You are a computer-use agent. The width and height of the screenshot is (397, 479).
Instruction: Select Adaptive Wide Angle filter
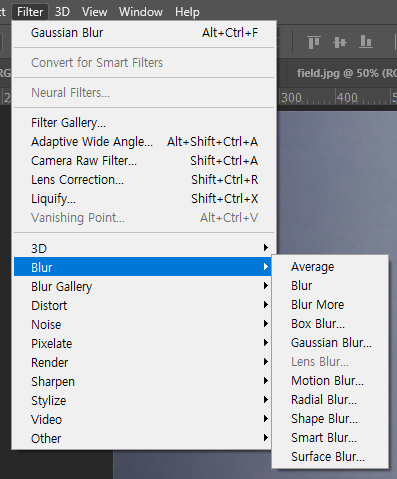click(x=144, y=142)
